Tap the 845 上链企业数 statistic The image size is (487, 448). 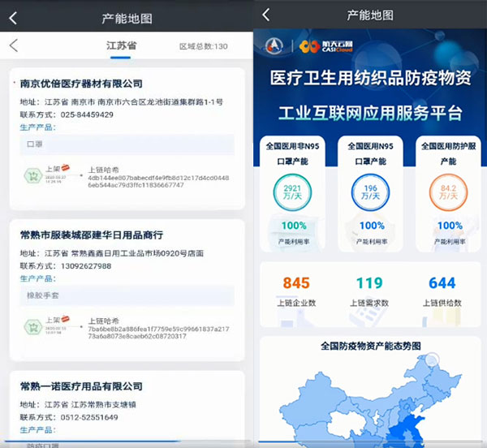pyautogui.click(x=296, y=290)
